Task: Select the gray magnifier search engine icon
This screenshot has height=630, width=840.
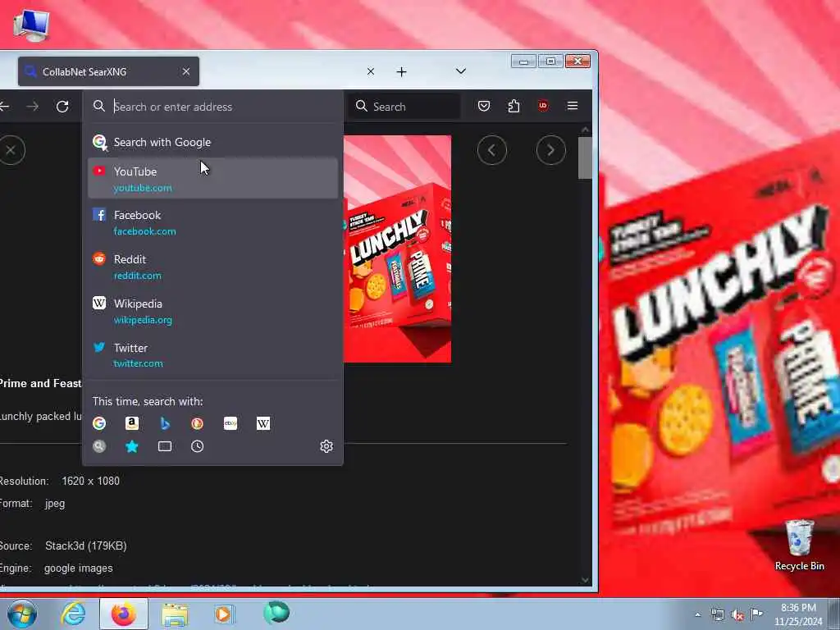Action: 99,446
